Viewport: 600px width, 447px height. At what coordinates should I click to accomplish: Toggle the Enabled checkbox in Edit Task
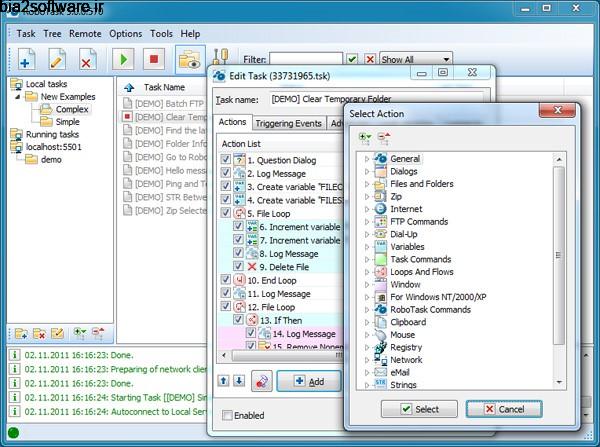pos(228,415)
